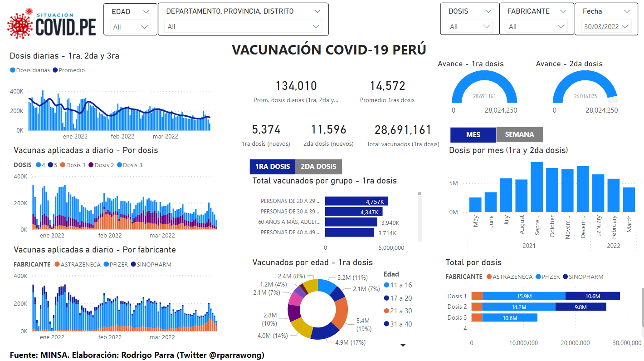
Task: Select the Personas de 30 a 39 bar
Action: pyautogui.click(x=354, y=212)
